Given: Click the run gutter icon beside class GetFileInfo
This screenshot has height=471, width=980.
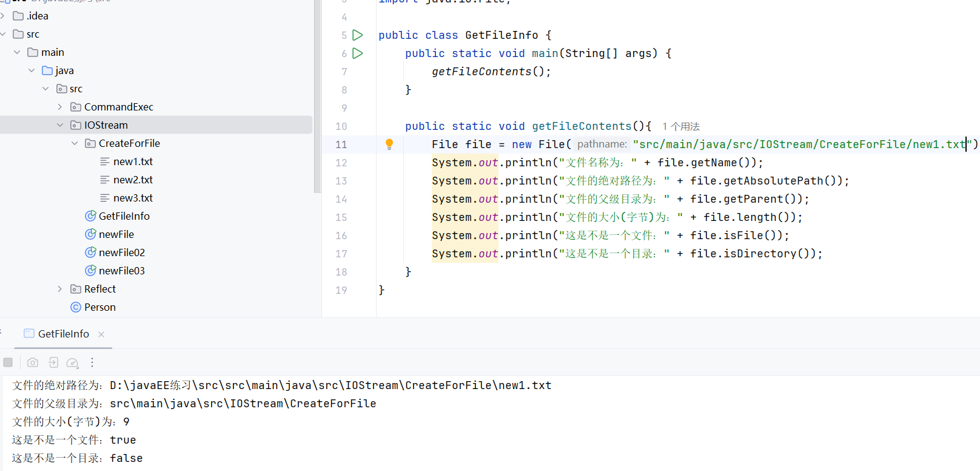Looking at the screenshot, I should 358,35.
